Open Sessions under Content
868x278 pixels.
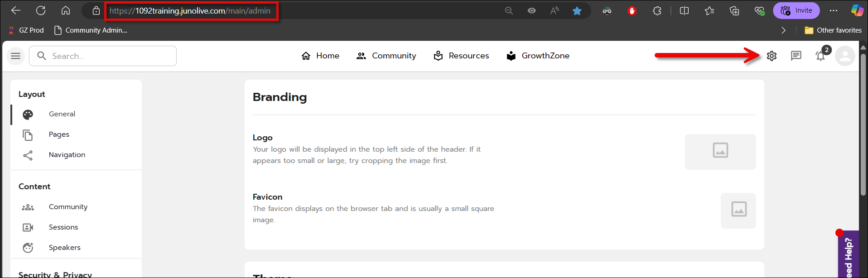tap(76, 227)
